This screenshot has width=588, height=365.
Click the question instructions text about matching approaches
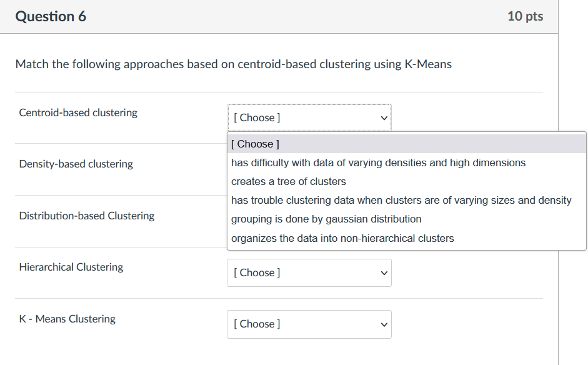click(x=232, y=64)
